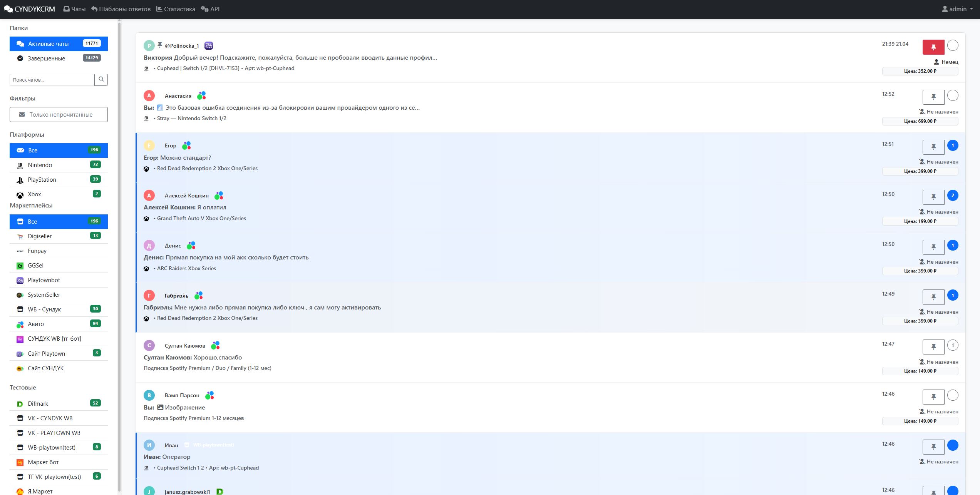Filter by Авито marketplace

(x=59, y=324)
